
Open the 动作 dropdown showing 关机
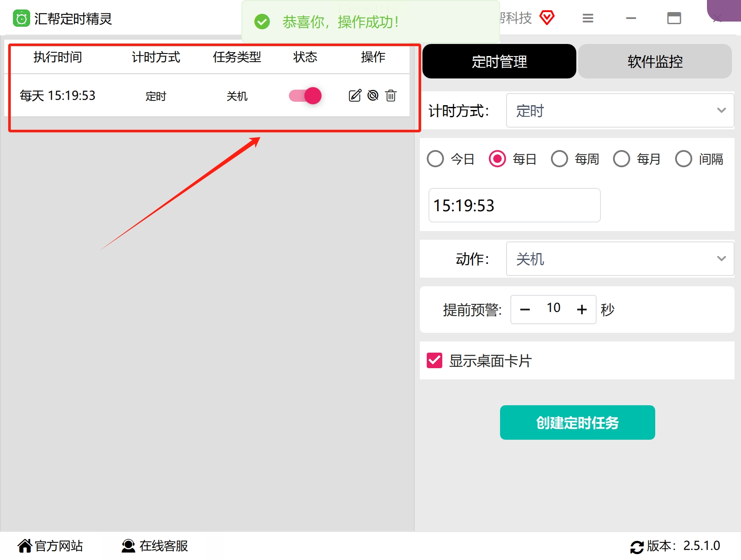[620, 259]
